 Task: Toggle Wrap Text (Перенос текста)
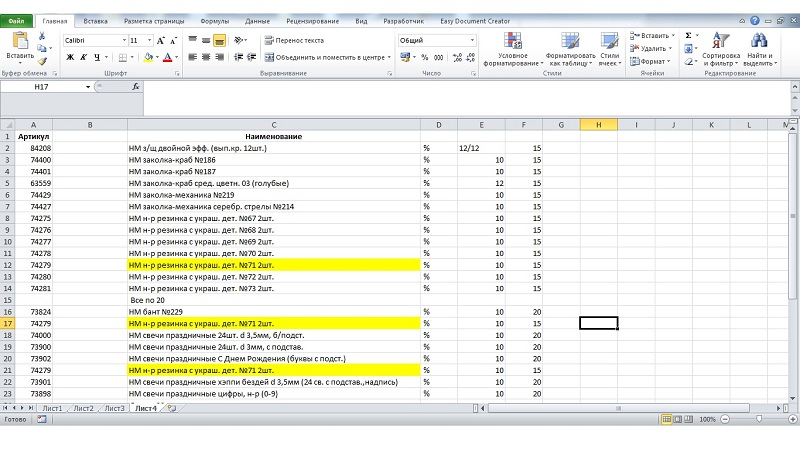click(294, 40)
